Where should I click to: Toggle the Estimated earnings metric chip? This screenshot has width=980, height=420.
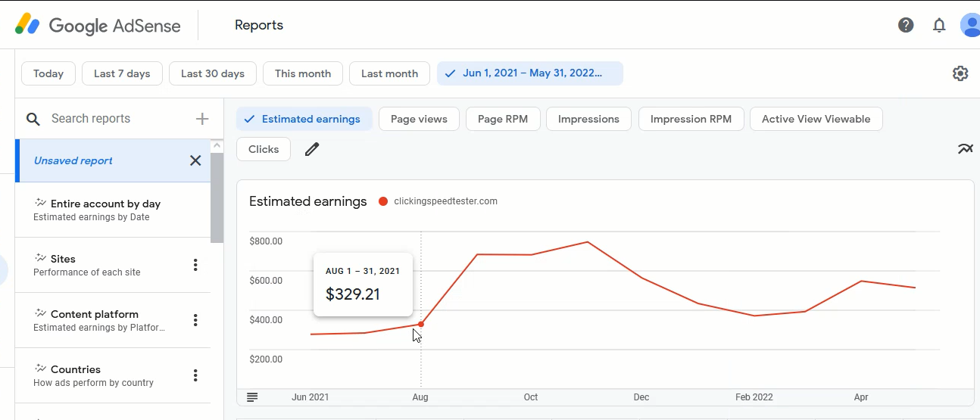pos(304,119)
